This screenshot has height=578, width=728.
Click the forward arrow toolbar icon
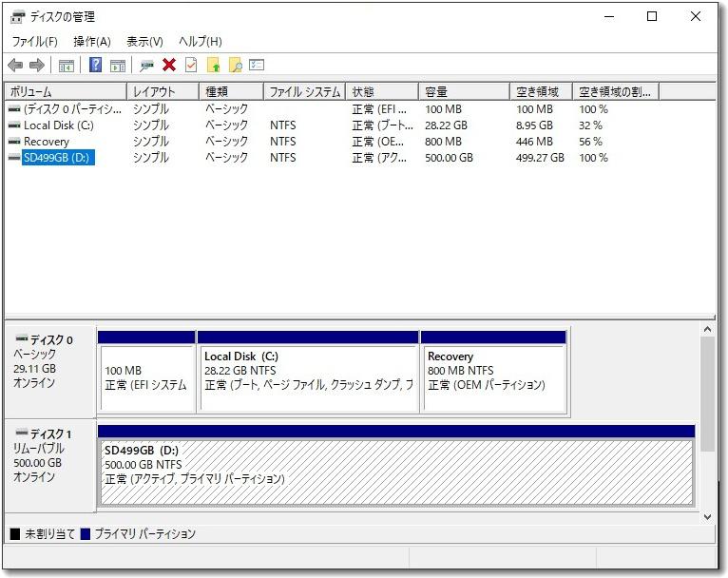pos(37,66)
